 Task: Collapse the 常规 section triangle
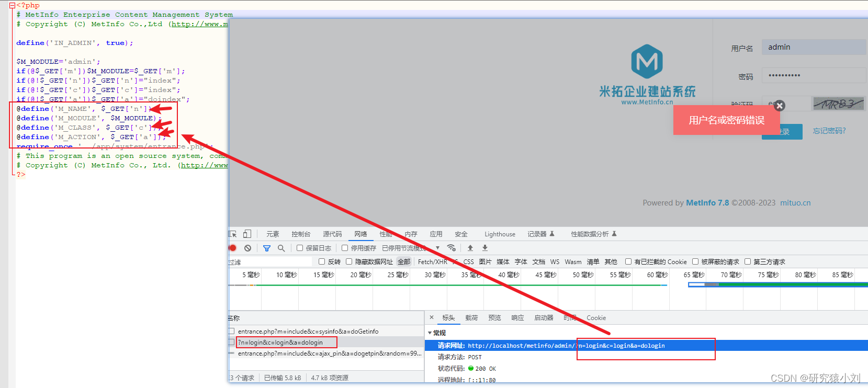[430, 333]
